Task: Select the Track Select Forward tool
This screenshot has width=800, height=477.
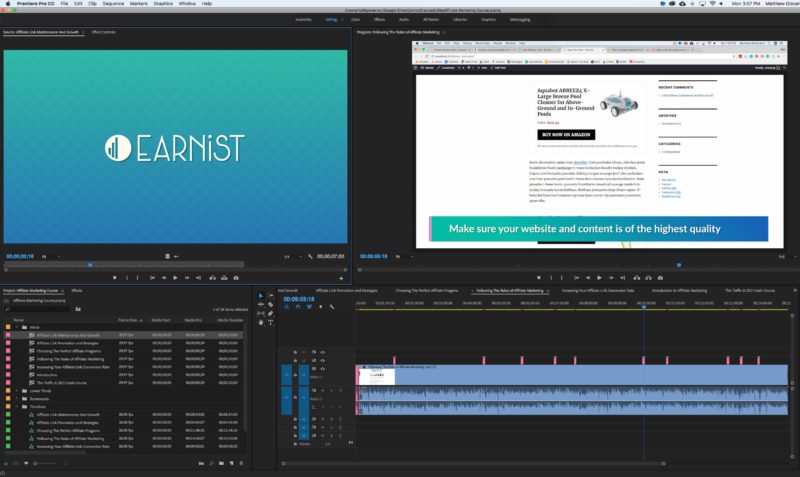Action: 270,295
